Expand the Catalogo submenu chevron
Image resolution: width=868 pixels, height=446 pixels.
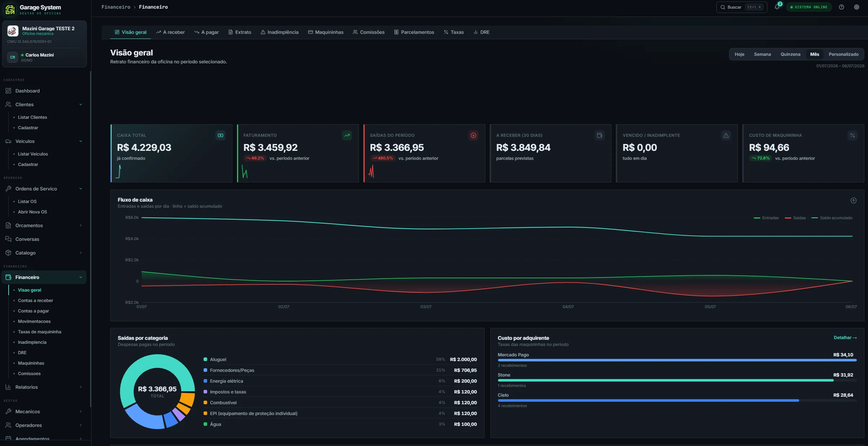[81, 253]
